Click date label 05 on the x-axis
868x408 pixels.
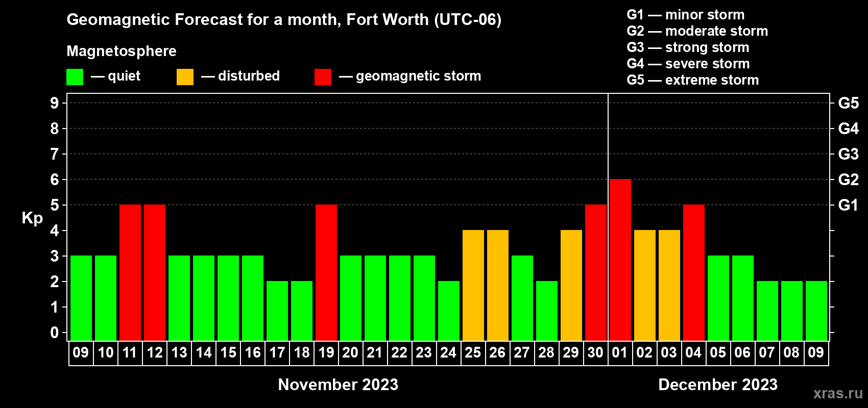(718, 353)
